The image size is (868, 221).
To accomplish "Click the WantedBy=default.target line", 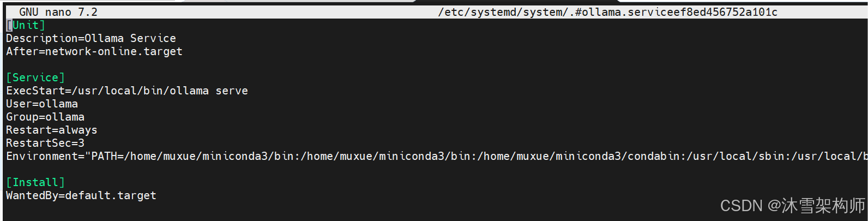I will [x=81, y=195].
